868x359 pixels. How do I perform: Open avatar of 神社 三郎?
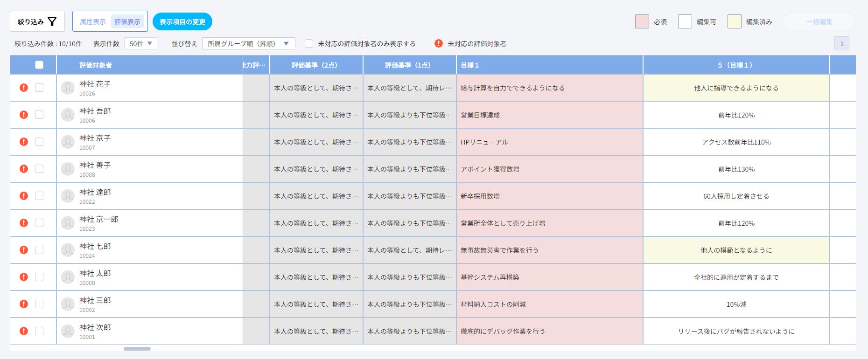pos(68,304)
